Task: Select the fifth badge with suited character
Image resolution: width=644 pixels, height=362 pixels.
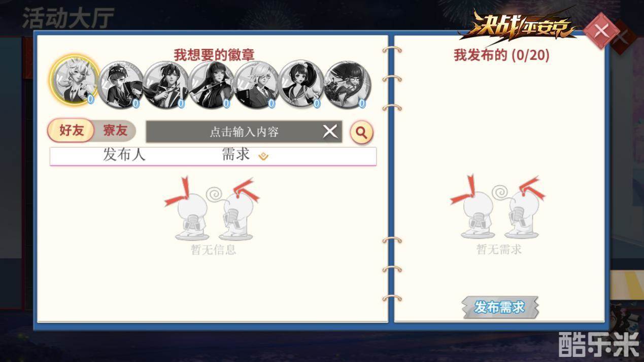Action: (x=256, y=85)
